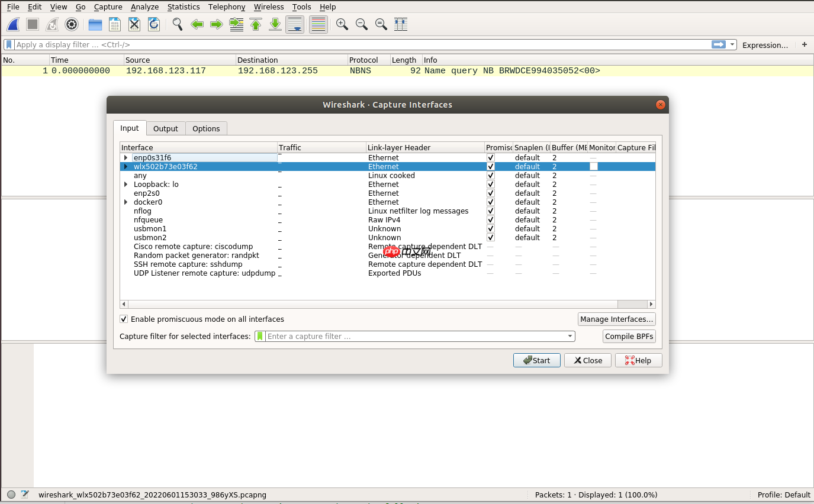Screen dimensions: 814x504
Task: Toggle promiscuous checkbox for enp2s0
Action: pos(490,193)
